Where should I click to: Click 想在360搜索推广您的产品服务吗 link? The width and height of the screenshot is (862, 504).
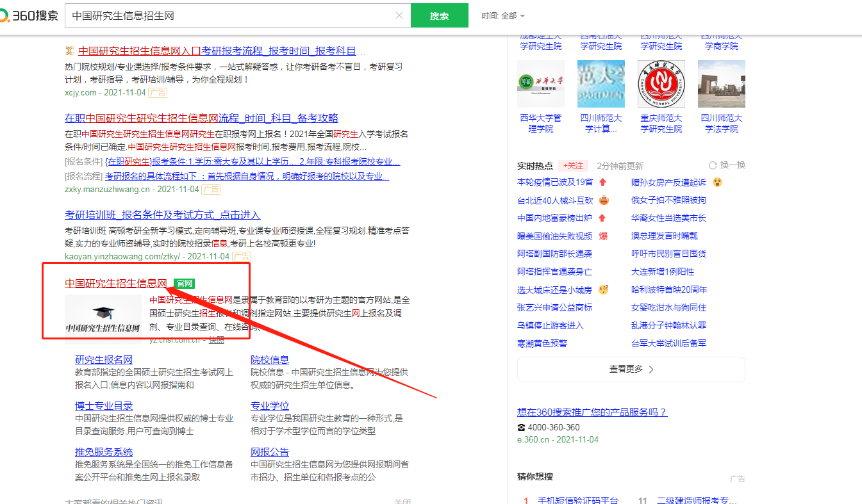tap(592, 412)
